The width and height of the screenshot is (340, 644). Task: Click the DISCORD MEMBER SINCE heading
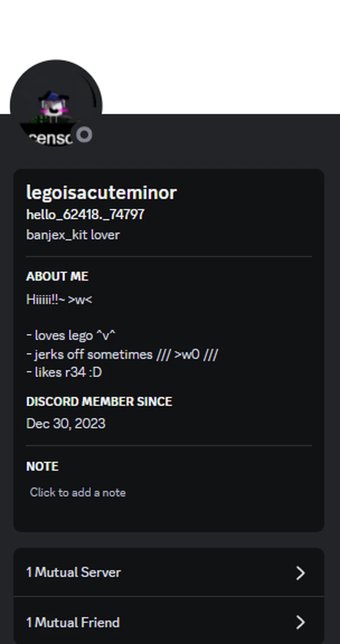point(99,401)
